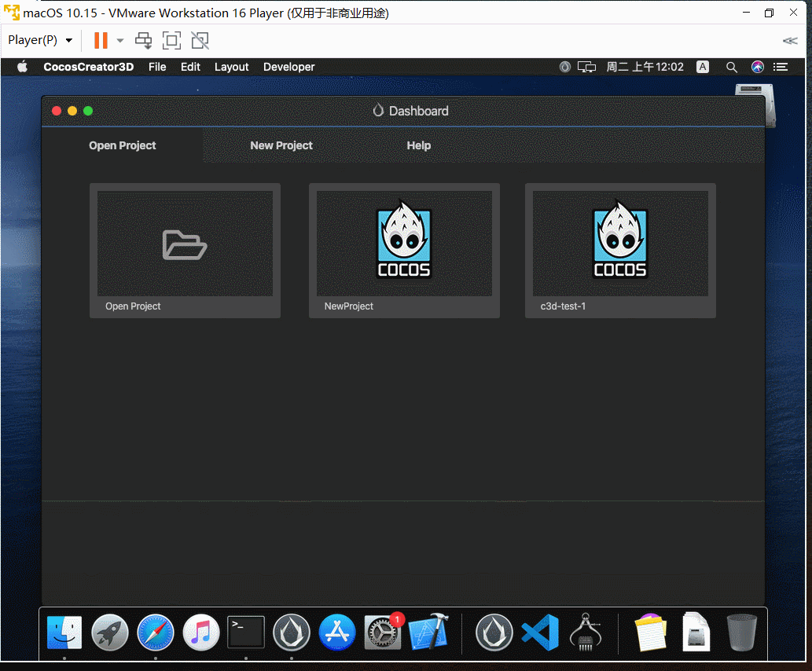The height and width of the screenshot is (671, 812).
Task: Click the running Cocos Creator Dock icon
Action: [x=292, y=632]
